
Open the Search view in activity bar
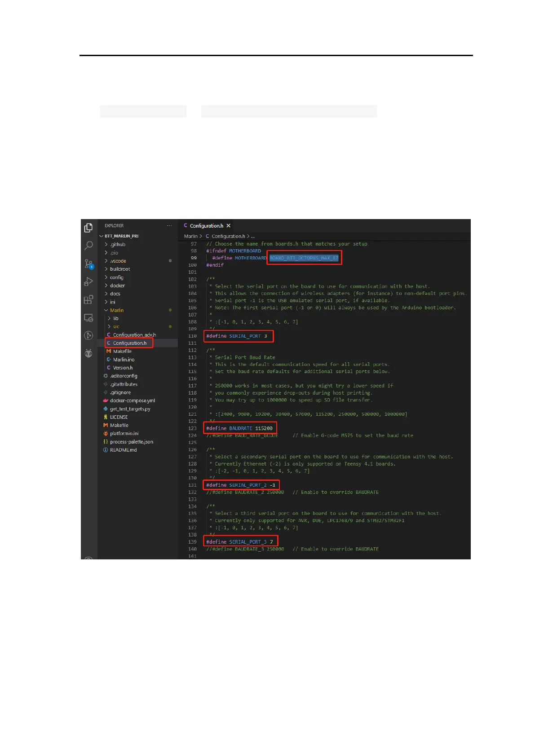click(88, 246)
